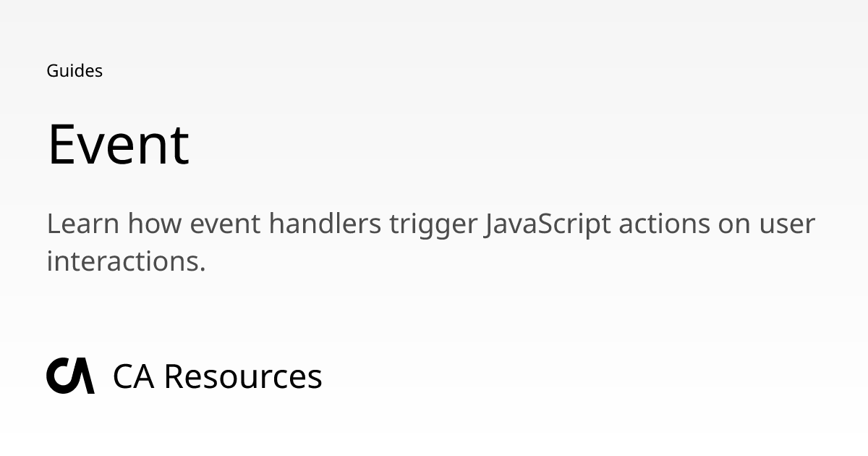Click the word JavaScript in description
868x456 pixels.
pyautogui.click(x=548, y=224)
